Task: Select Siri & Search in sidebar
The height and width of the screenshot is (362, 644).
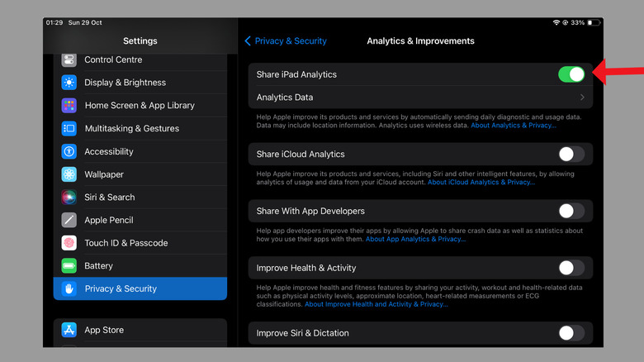Action: (140, 197)
